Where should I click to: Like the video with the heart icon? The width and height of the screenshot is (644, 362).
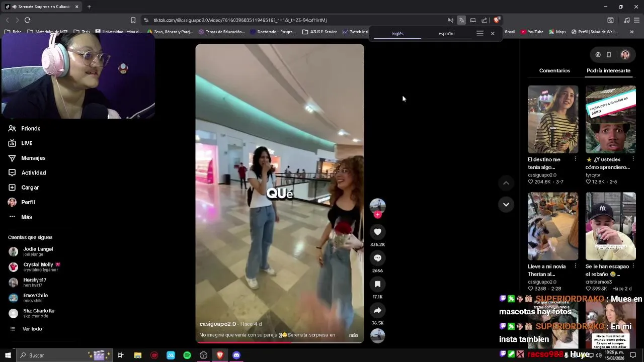click(377, 232)
